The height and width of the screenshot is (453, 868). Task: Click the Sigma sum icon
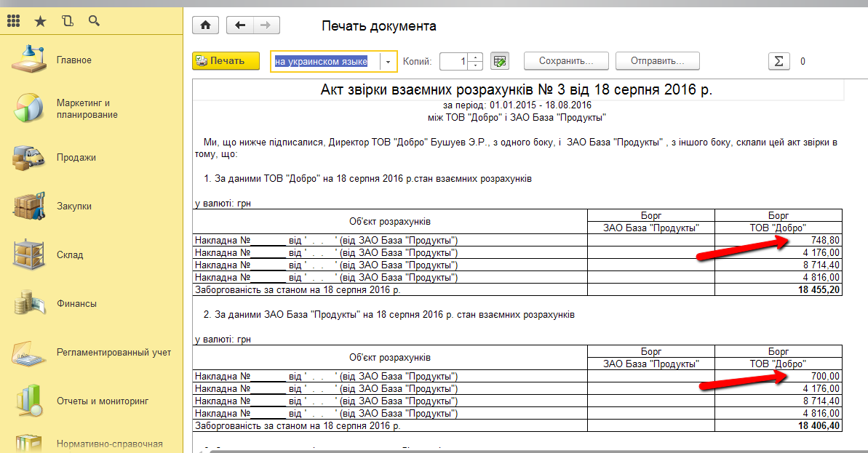tap(779, 61)
